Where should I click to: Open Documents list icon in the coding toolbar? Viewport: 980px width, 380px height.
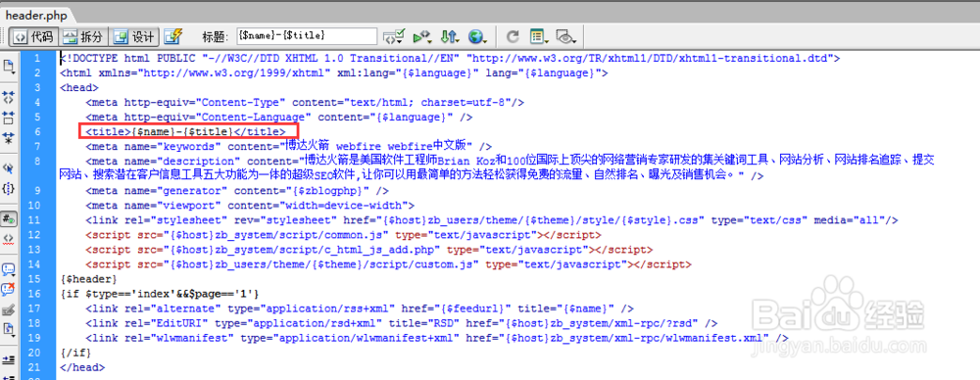(x=10, y=66)
